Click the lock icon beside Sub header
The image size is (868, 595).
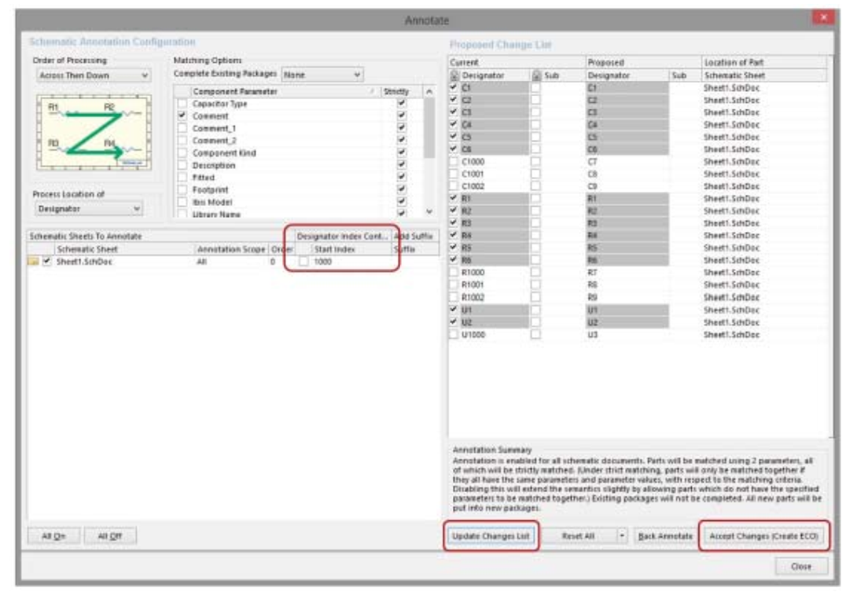536,75
